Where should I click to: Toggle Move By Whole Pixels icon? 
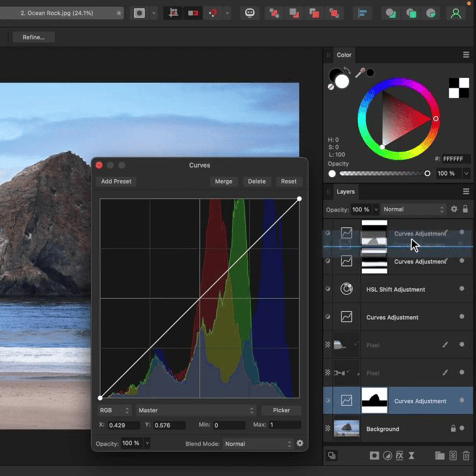pyautogui.click(x=193, y=13)
